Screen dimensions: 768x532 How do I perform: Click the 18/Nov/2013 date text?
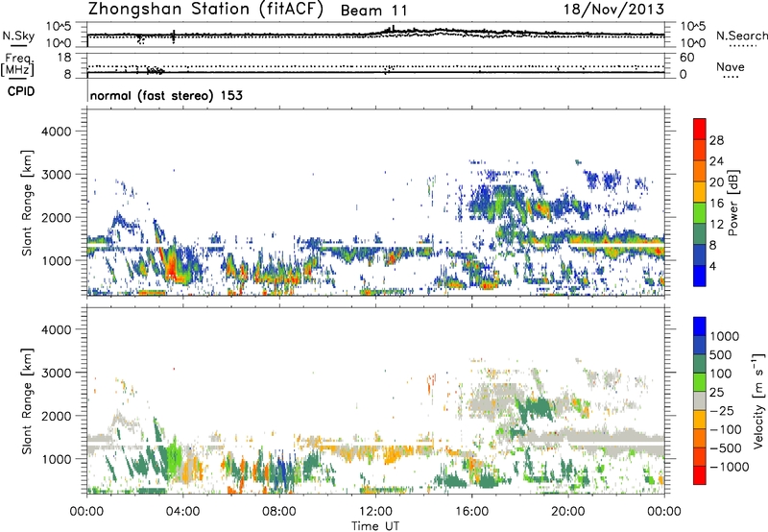(613, 10)
